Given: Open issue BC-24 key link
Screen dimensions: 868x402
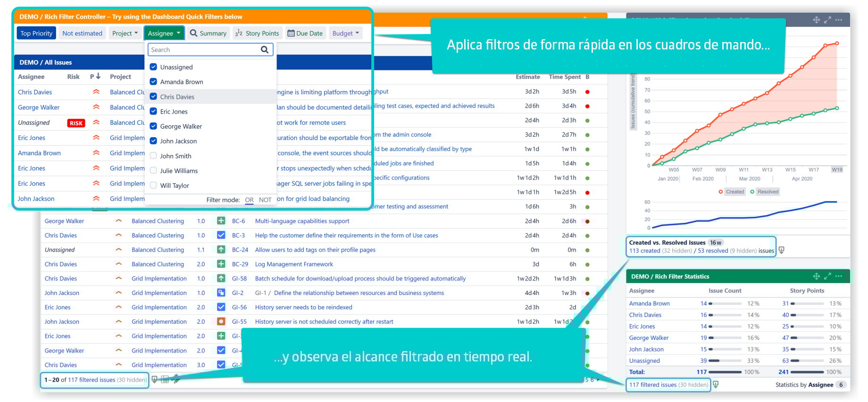Looking at the screenshot, I should point(240,250).
